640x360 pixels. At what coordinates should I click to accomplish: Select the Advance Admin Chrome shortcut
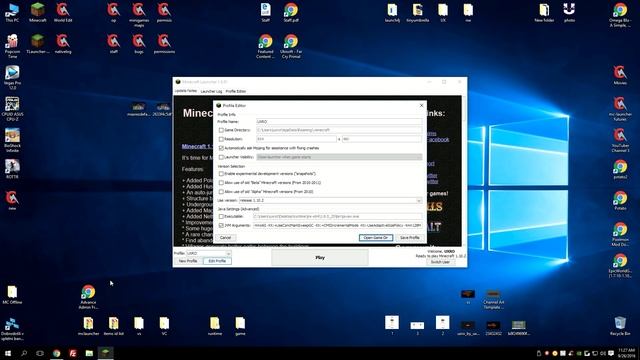click(x=88, y=297)
